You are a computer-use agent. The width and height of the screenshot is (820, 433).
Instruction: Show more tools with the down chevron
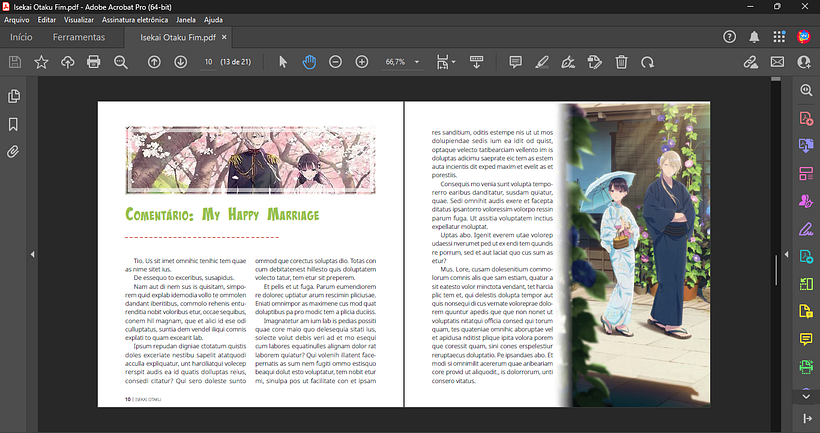(x=806, y=396)
